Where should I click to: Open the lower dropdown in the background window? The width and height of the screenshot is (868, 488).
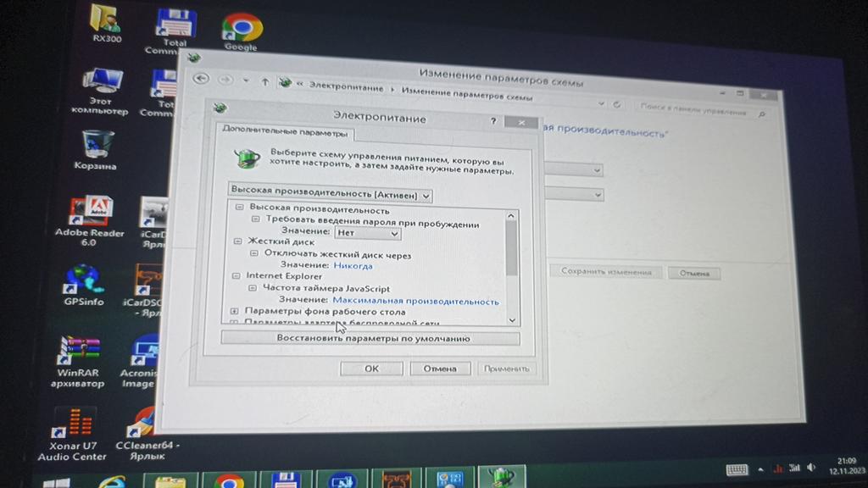pyautogui.click(x=574, y=194)
